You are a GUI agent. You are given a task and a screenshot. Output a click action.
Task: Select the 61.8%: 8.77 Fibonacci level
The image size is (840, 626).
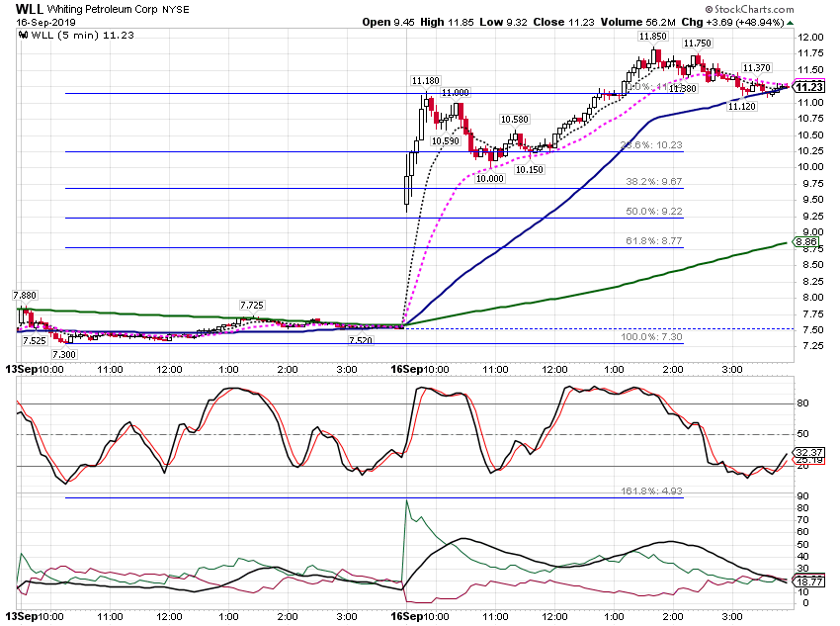[x=653, y=241]
